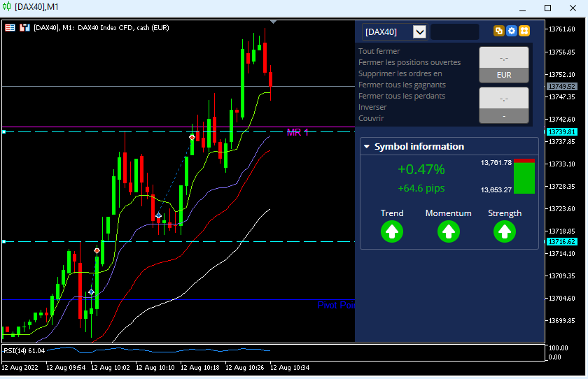Click the 13761.60 price scale label
This screenshot has width=588, height=379.
tap(561, 29)
